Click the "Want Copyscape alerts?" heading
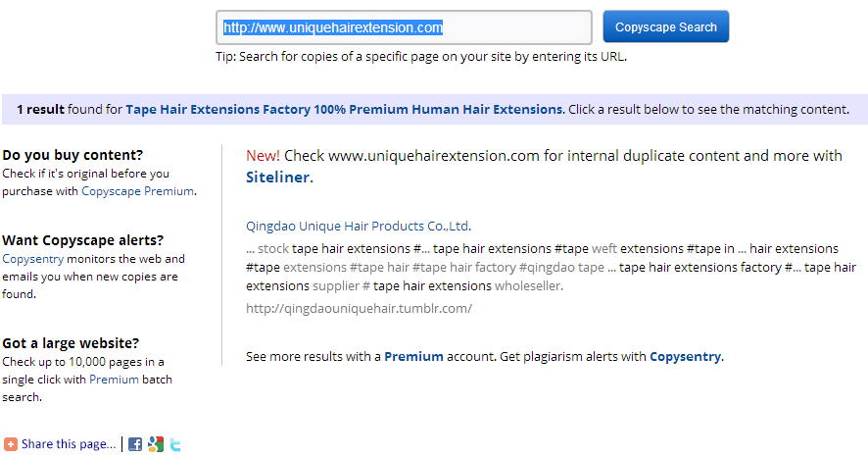The height and width of the screenshot is (458, 868). point(83,240)
